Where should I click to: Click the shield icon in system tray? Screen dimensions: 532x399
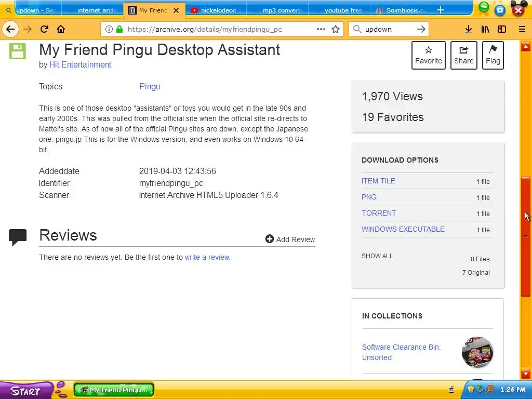pyautogui.click(x=471, y=389)
